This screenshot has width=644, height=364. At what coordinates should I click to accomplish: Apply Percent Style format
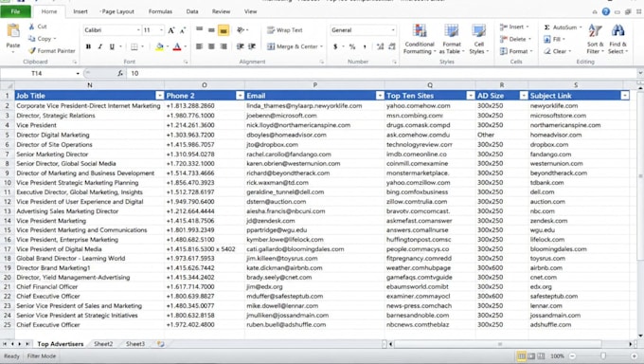click(x=352, y=46)
